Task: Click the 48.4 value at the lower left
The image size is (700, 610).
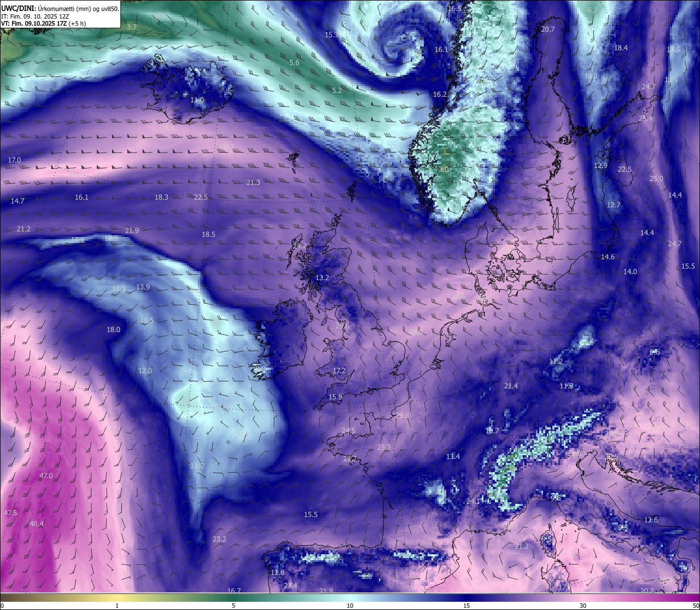Action: [x=37, y=524]
